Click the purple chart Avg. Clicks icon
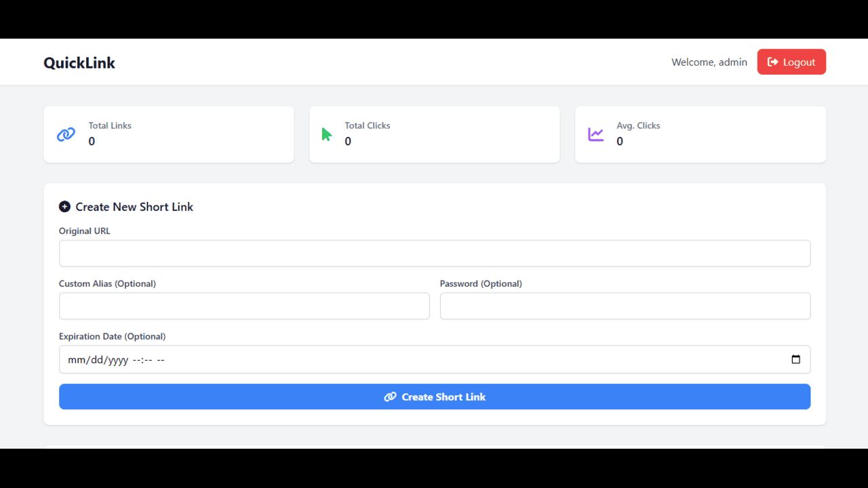Screen dimensions: 868x488 click(595, 134)
